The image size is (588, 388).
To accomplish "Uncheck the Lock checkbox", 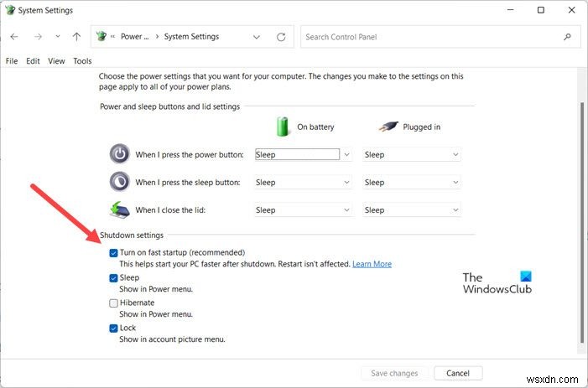I will click(x=113, y=328).
